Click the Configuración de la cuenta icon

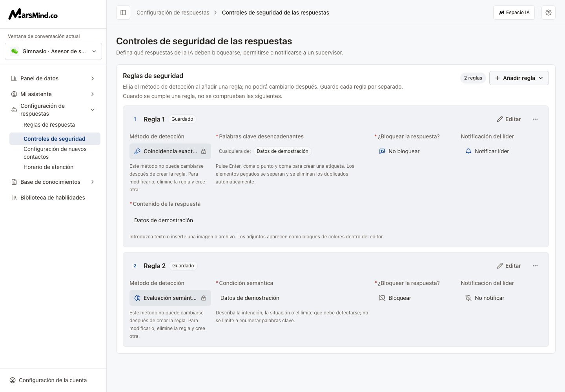[13, 380]
